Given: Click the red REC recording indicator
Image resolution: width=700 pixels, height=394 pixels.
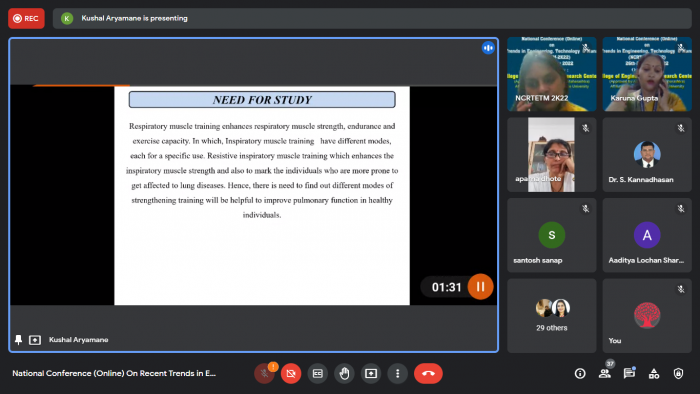Looking at the screenshot, I should coord(26,18).
